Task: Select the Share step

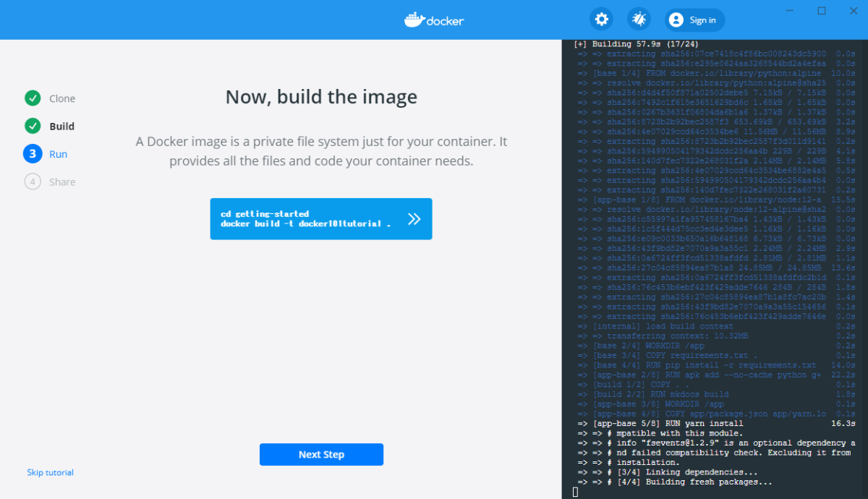Action: (62, 182)
